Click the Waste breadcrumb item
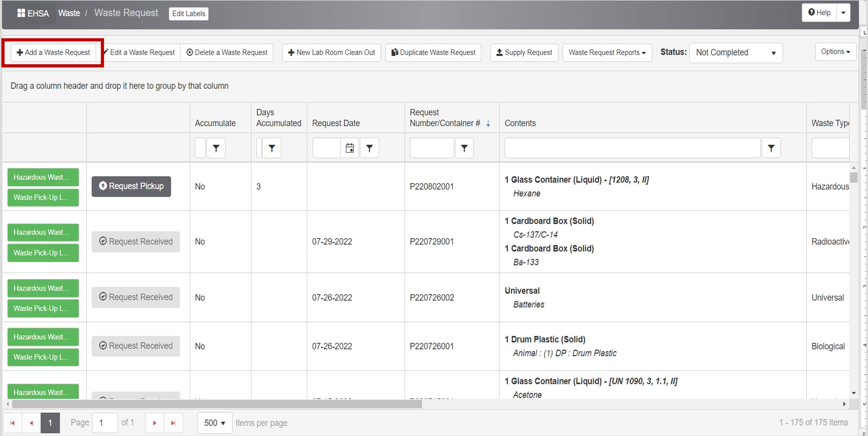Screen dimensions: 868x436 pyautogui.click(x=69, y=13)
